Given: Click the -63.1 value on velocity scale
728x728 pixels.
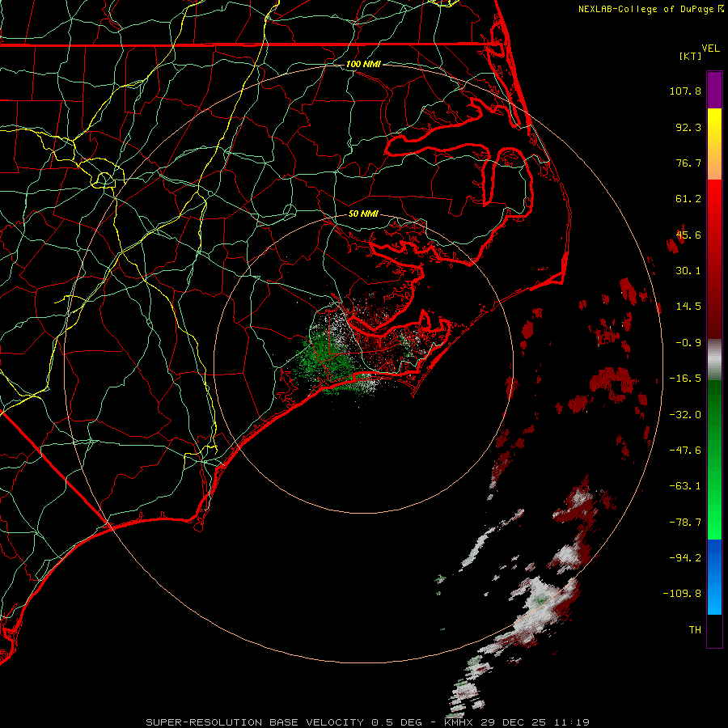Looking at the screenshot, I should (x=685, y=486).
